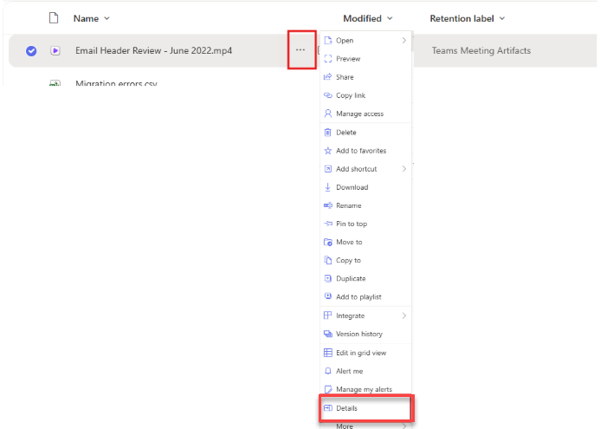This screenshot has height=429, width=600.
Task: Open the Migration errors.csv file
Action: tap(116, 83)
